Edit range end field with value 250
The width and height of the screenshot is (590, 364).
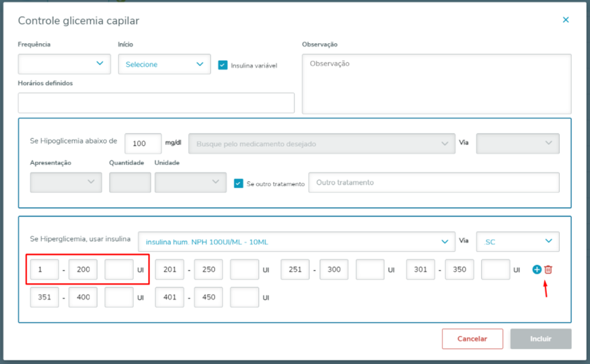point(208,269)
